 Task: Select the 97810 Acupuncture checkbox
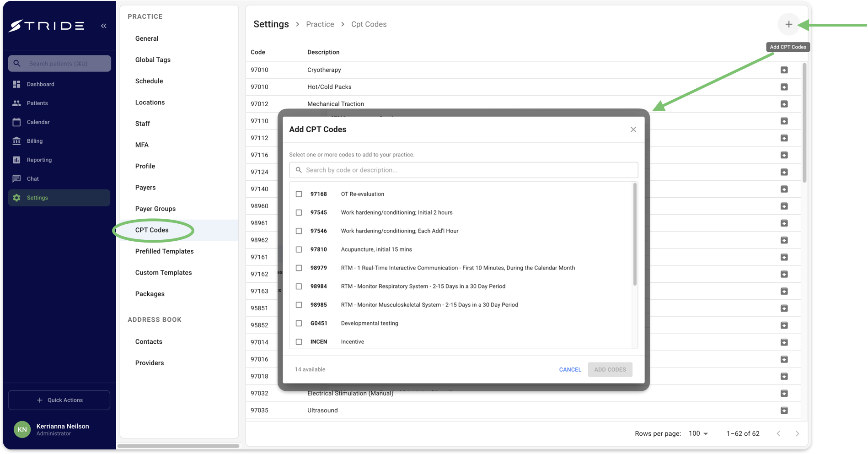coord(299,249)
